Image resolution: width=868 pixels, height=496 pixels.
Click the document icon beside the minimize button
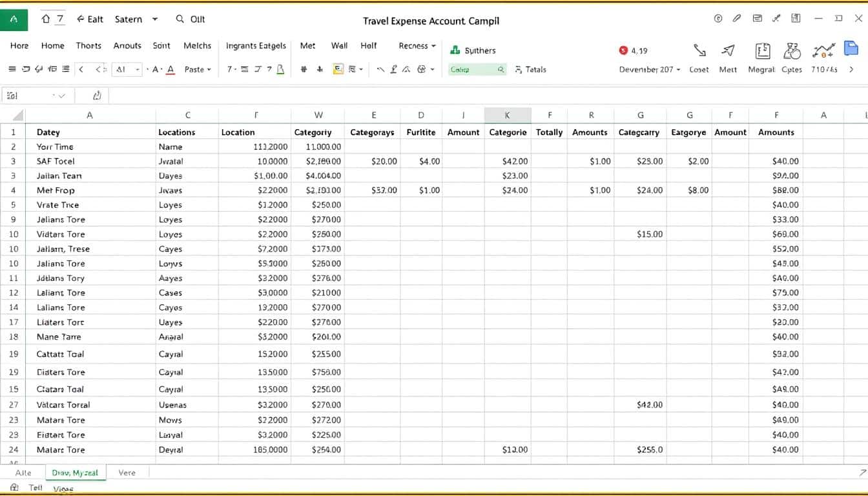pyautogui.click(x=796, y=19)
